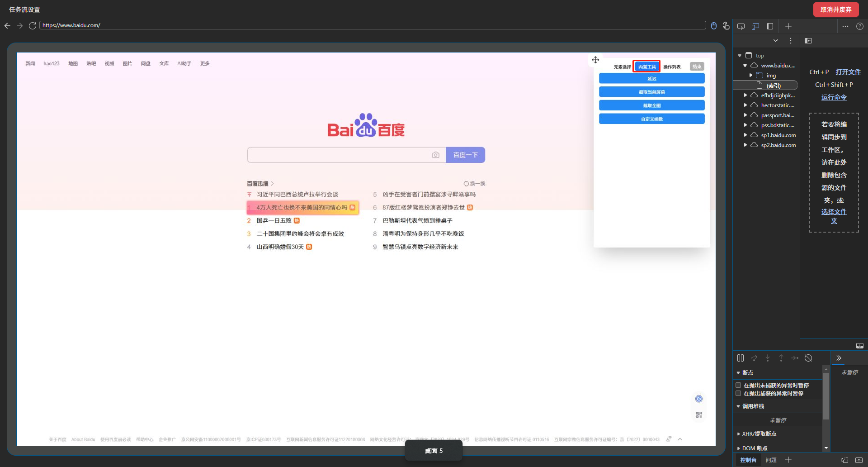This screenshot has height=467, width=868.
Task: Open the DevTools help question mark icon
Action: pyautogui.click(x=860, y=26)
